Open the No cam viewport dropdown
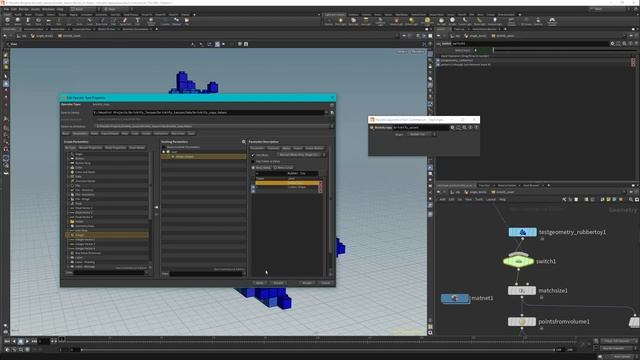640x360 pixels. [x=418, y=52]
